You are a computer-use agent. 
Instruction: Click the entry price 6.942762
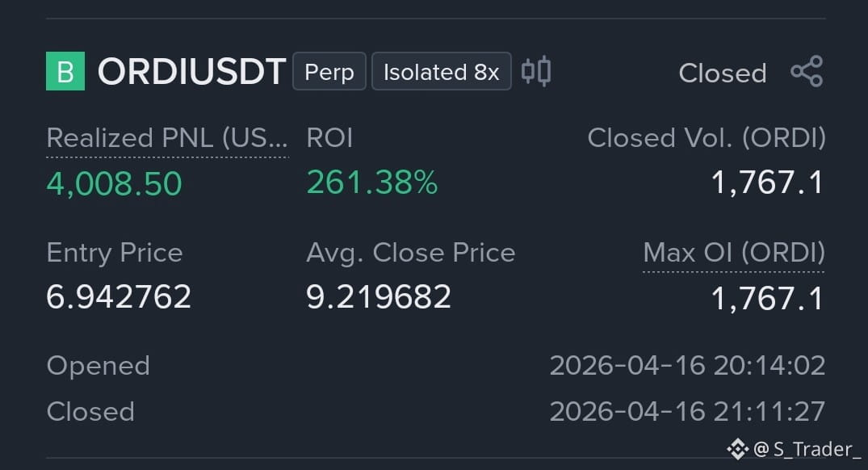point(119,296)
